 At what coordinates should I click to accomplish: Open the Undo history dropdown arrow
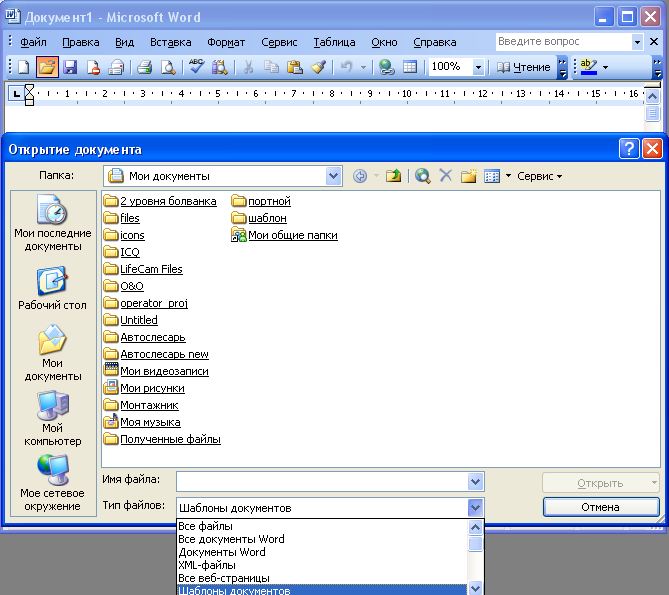coord(363,67)
